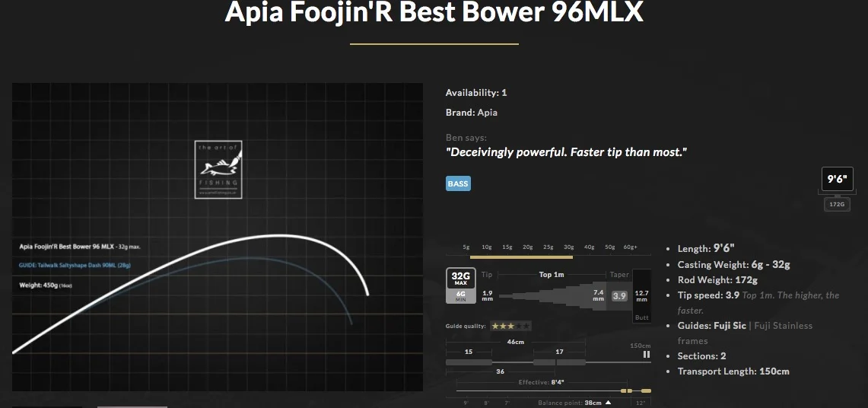Viewport: 868px width, 408px height.
Task: Click the "5g" scale label
Action: [x=466, y=247]
